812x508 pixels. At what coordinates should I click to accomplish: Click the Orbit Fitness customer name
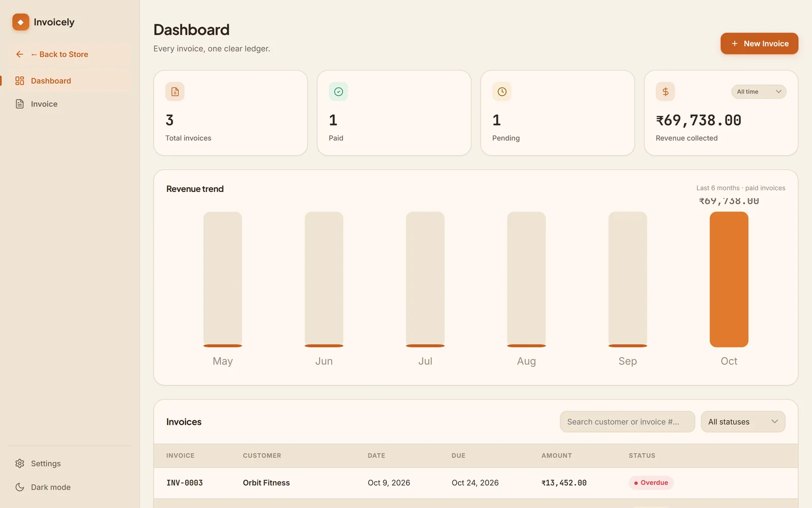[x=266, y=483]
